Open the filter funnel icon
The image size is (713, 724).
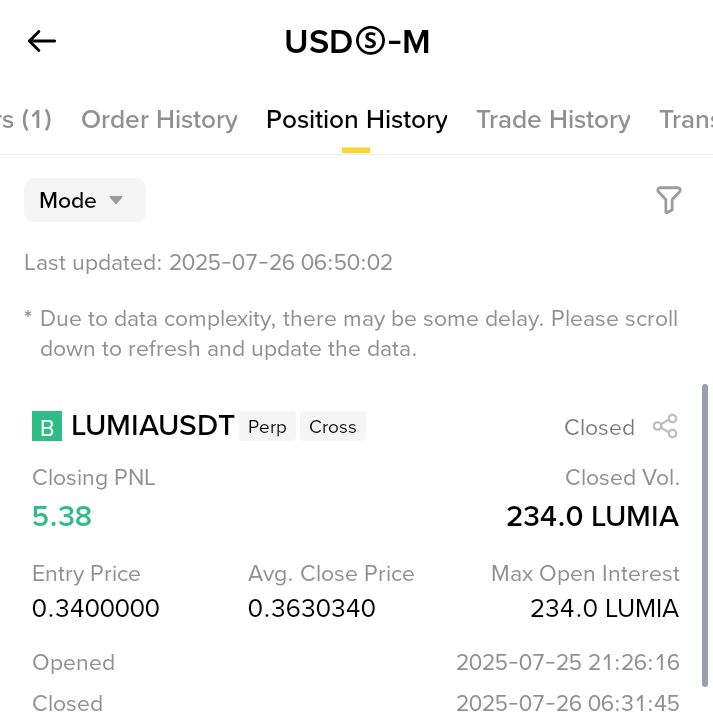click(x=669, y=200)
